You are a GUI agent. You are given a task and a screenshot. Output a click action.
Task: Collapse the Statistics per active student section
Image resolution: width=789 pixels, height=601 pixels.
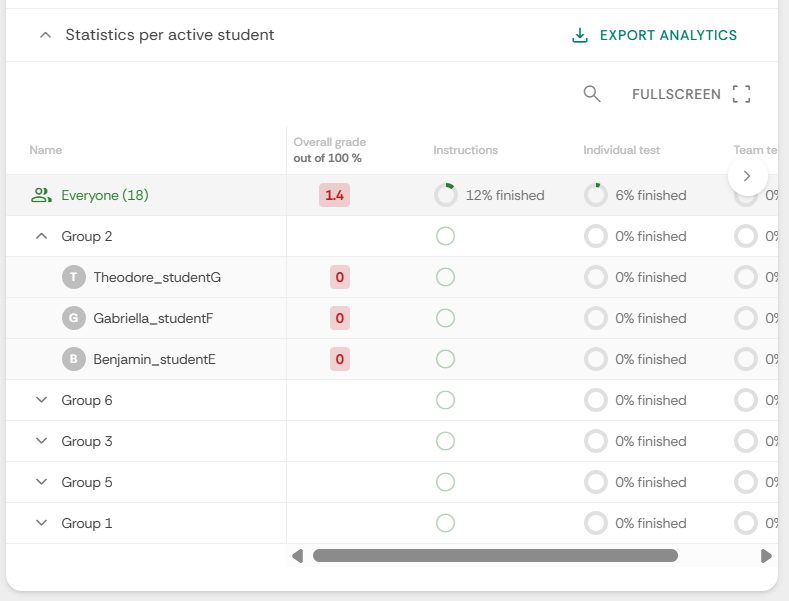[x=45, y=35]
